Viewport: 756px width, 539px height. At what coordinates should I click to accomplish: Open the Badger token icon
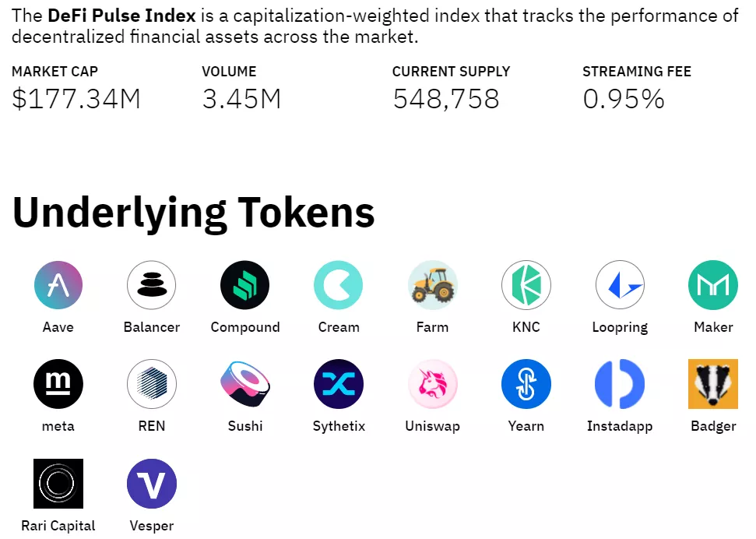pos(713,384)
